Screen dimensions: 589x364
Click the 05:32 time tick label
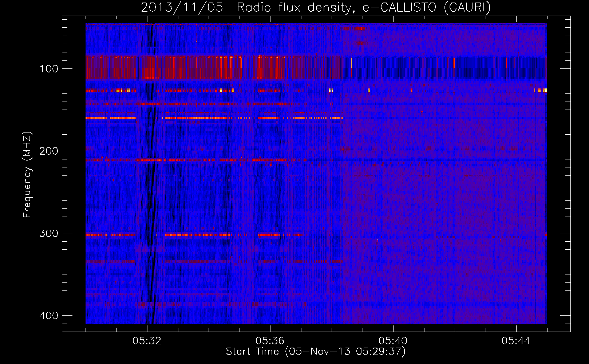pyautogui.click(x=147, y=341)
